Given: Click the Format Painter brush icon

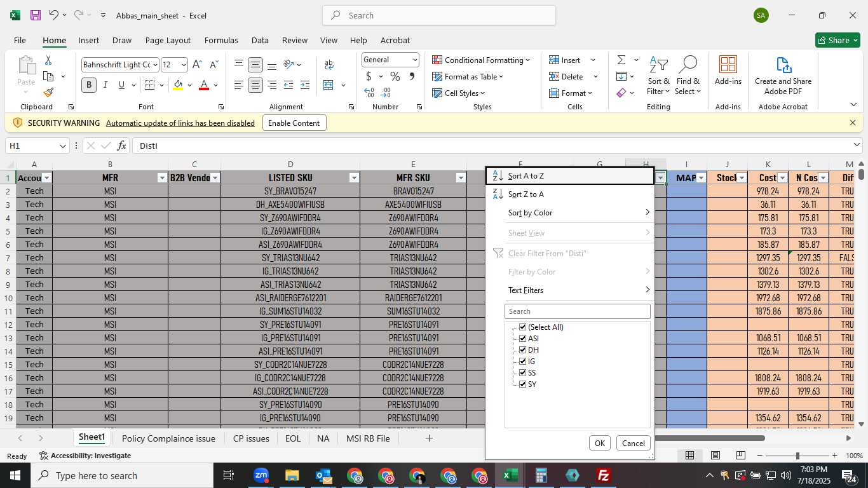Looking at the screenshot, I should pyautogui.click(x=48, y=92).
